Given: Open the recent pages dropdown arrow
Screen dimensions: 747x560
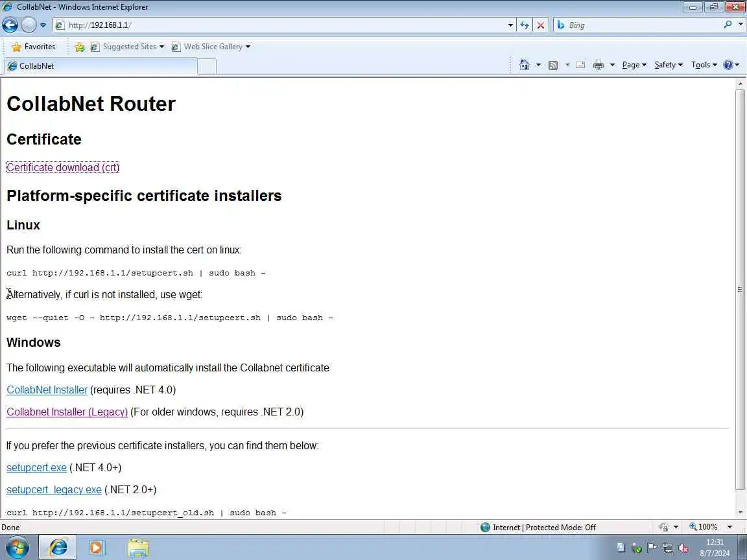Looking at the screenshot, I should [x=43, y=25].
